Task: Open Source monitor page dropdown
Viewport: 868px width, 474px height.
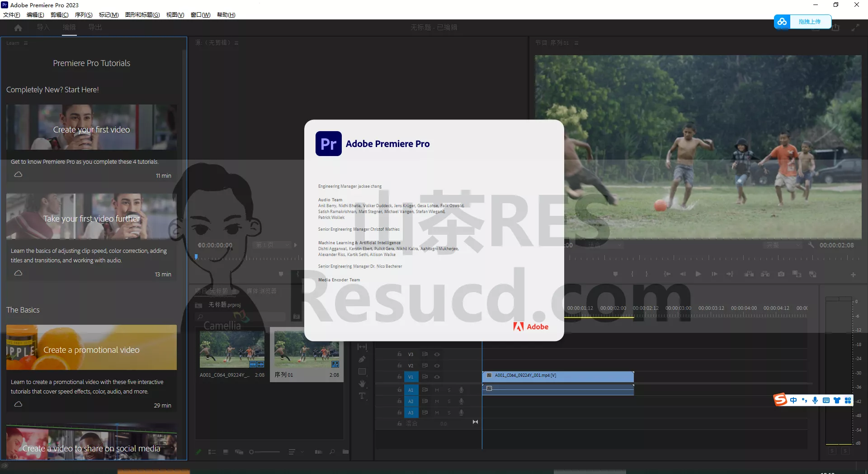Action: coord(271,245)
